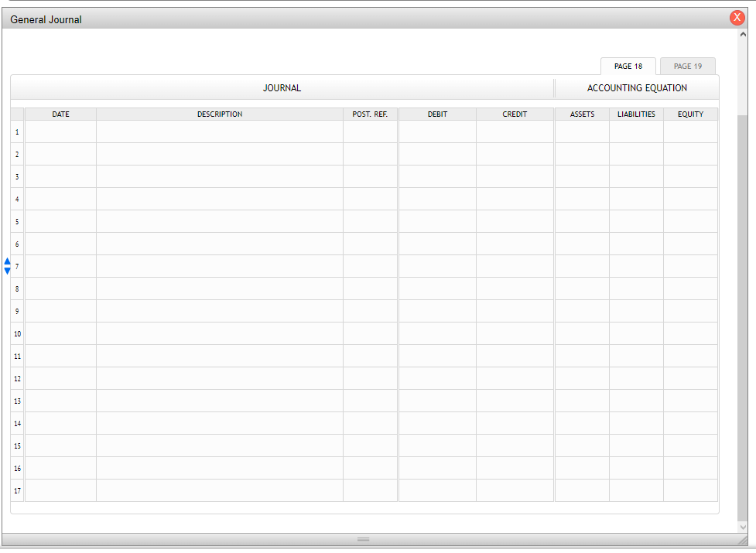
Task: Click the Credit cell in row 1
Action: 515,131
